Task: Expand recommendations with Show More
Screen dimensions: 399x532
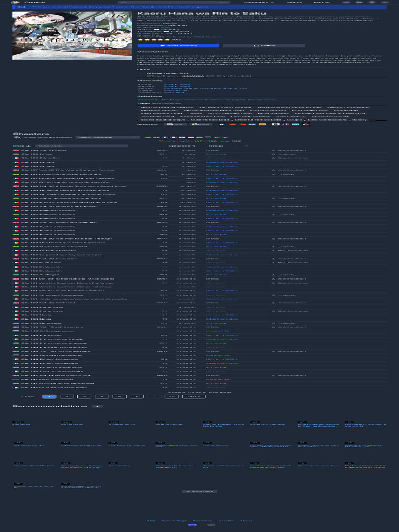Action: pyautogui.click(x=199, y=491)
